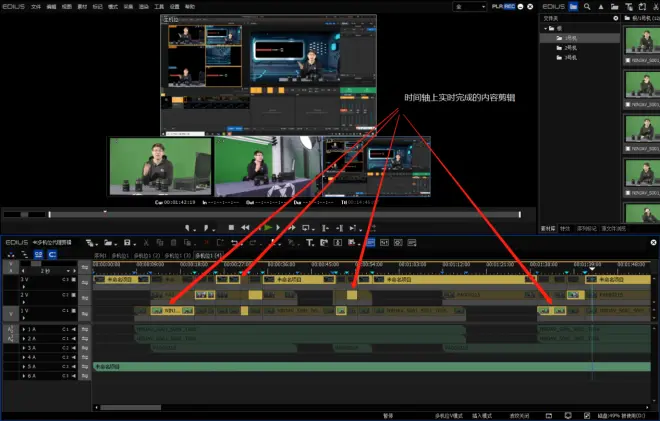Screen dimensions: 660x421
Task: Select the 2号机 folder in bin tree
Action: click(x=567, y=48)
